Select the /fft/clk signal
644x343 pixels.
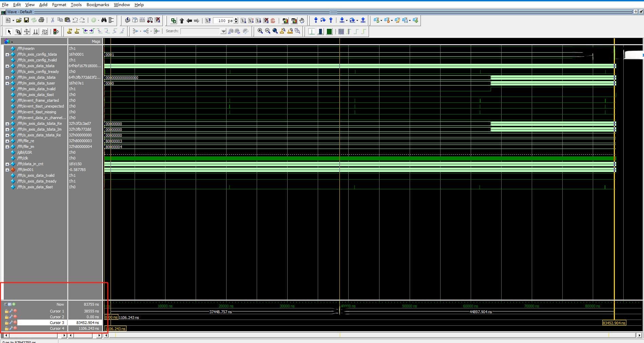(x=23, y=158)
